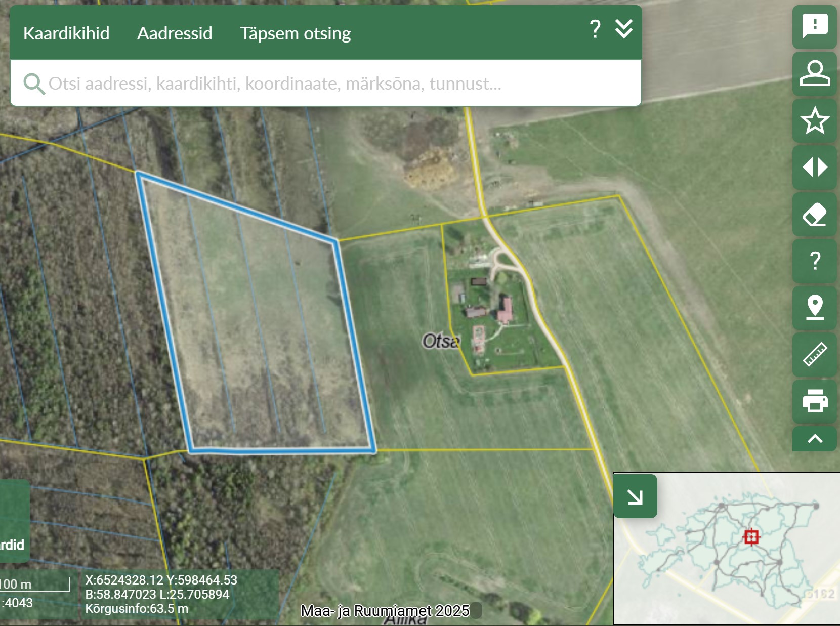This screenshot has height=626, width=840.
Task: Open Täpsem otsing advanced search
Action: pyautogui.click(x=295, y=33)
